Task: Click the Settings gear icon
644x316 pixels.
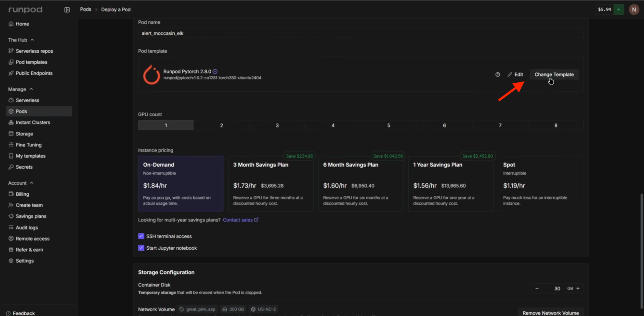Action: coord(11,261)
